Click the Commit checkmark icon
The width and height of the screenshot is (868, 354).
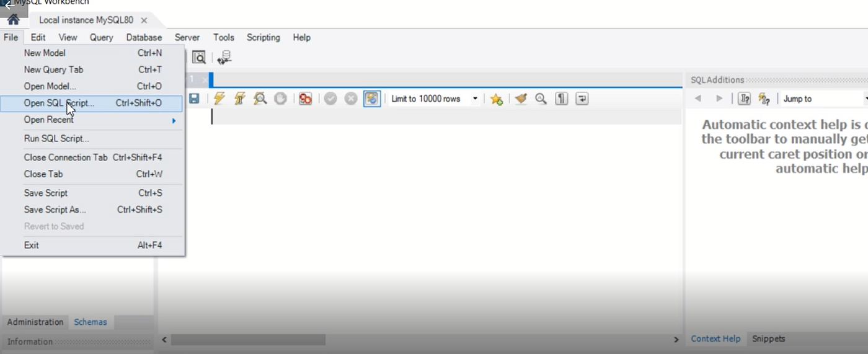point(330,99)
